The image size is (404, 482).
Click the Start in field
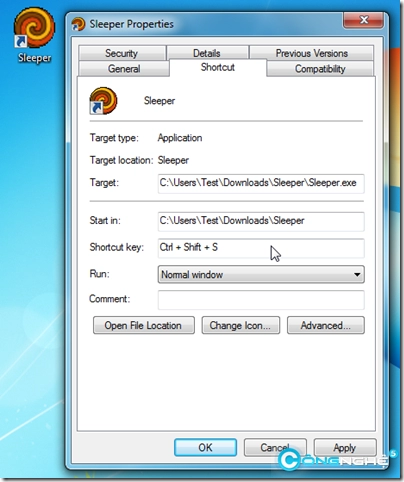click(261, 221)
